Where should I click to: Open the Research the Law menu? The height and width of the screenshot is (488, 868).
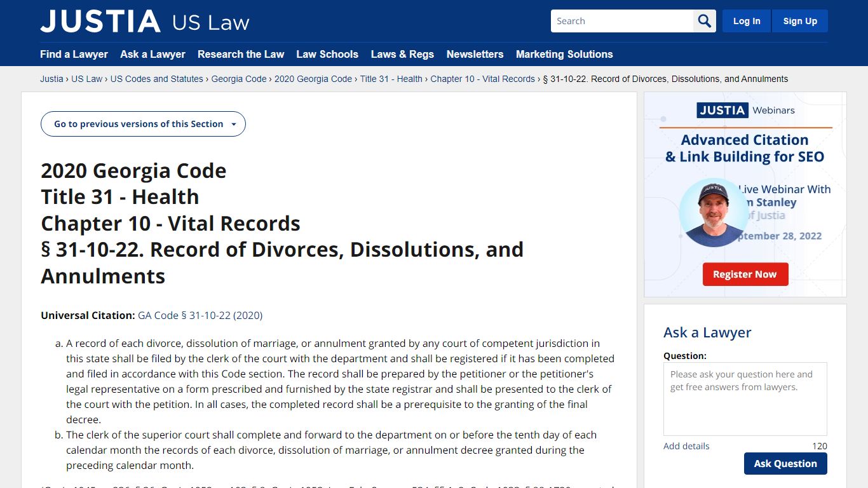(241, 54)
